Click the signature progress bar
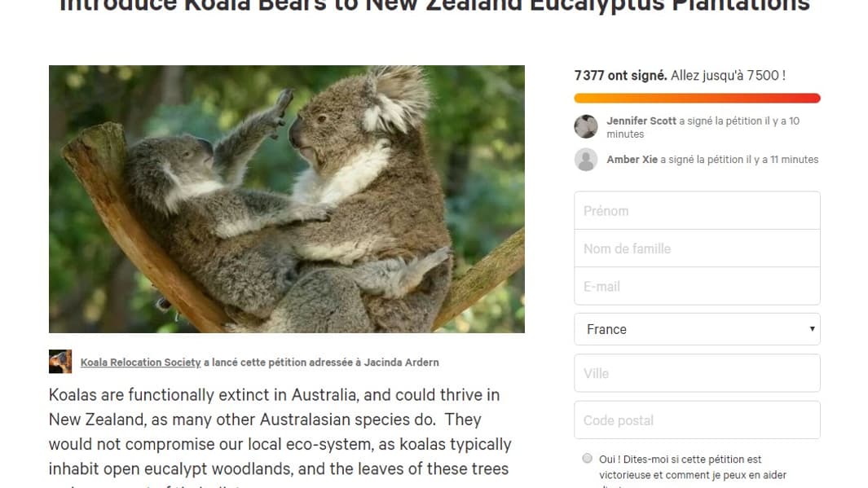This screenshot has width=868, height=488. (697, 99)
